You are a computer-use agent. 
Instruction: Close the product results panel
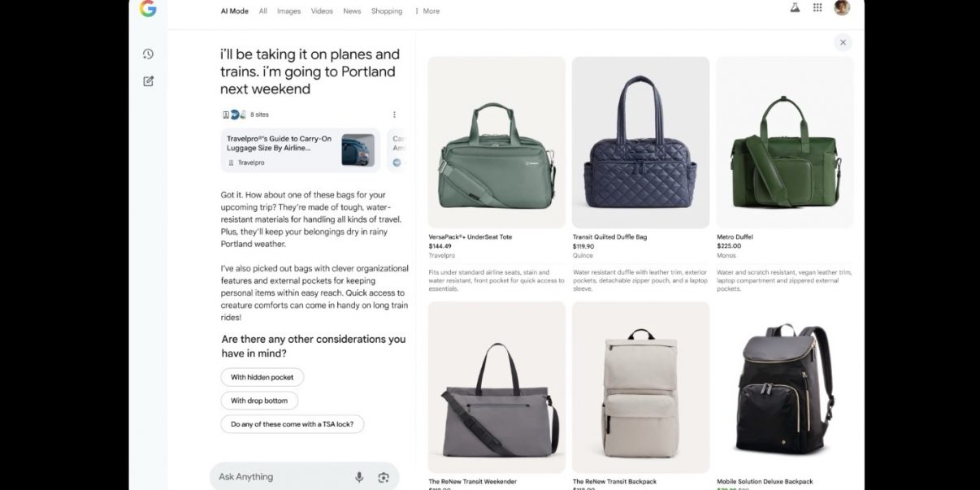(843, 42)
